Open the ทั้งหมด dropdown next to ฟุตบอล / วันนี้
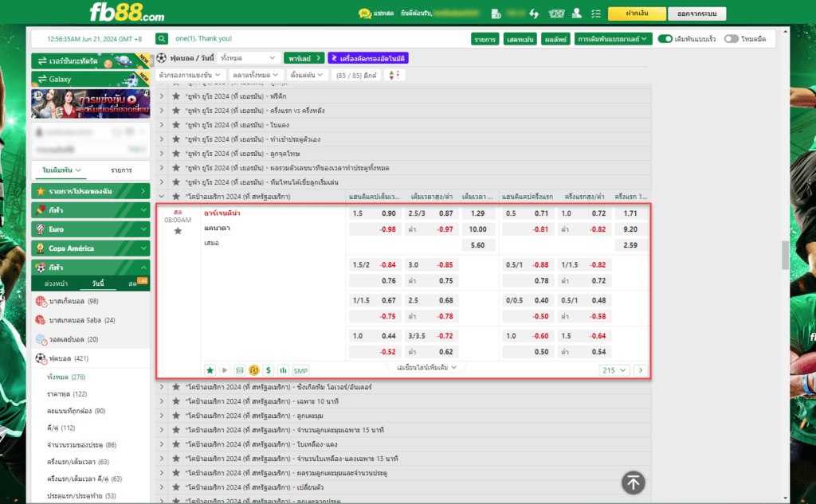816x504 pixels. (x=249, y=58)
